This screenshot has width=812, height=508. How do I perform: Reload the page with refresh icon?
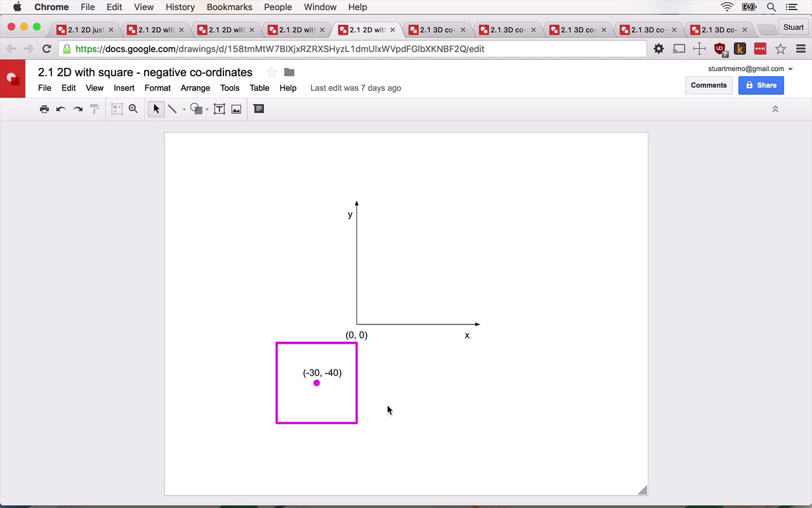point(46,49)
